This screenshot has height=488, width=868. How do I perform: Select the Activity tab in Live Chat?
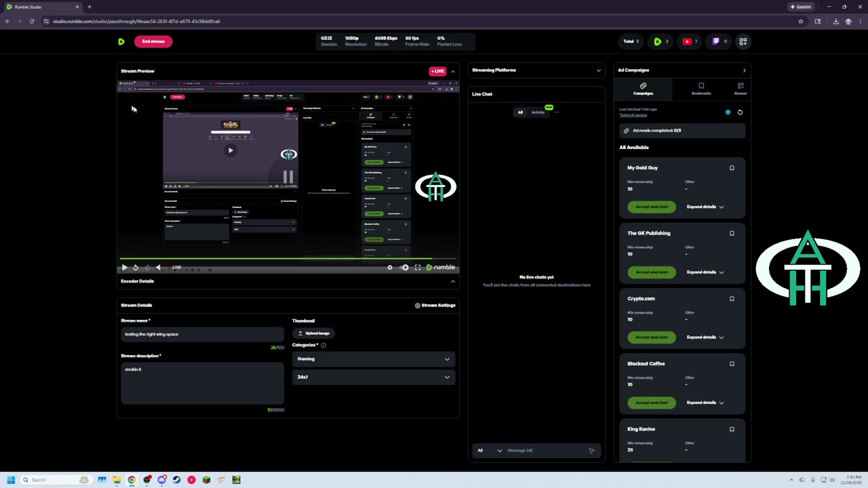[538, 113]
